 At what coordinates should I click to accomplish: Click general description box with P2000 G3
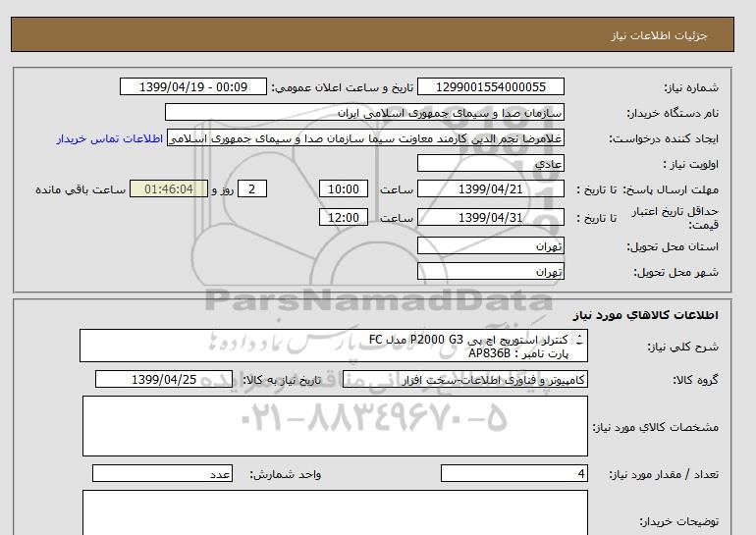334,347
